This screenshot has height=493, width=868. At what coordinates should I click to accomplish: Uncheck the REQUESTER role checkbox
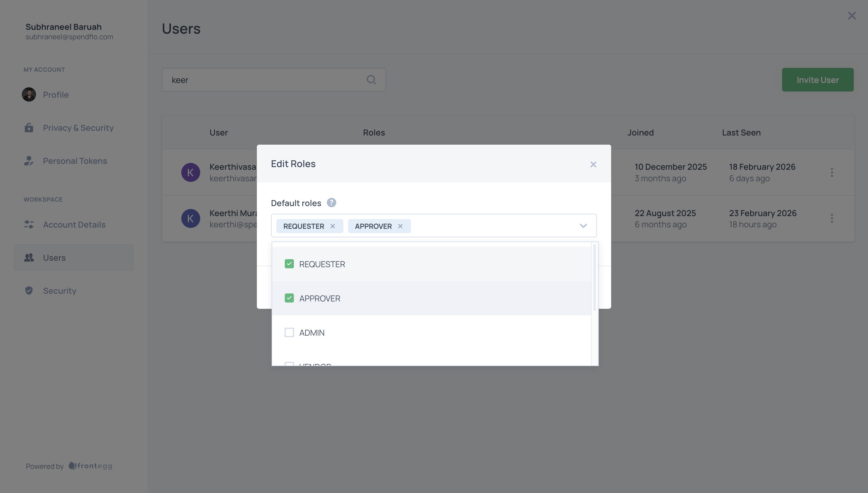pyautogui.click(x=289, y=263)
